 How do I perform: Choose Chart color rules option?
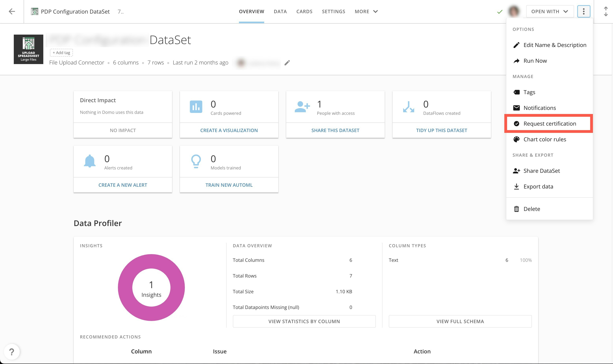click(544, 139)
